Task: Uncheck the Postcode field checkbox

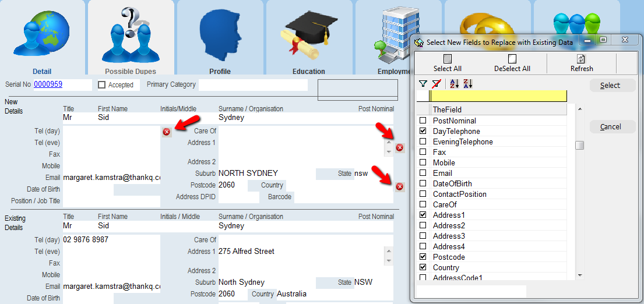Action: pos(423,257)
